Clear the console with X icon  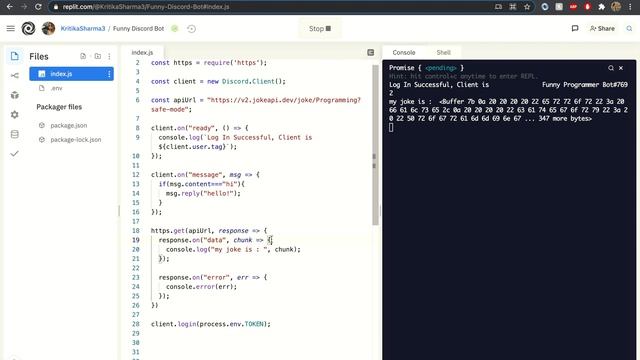coord(621,68)
